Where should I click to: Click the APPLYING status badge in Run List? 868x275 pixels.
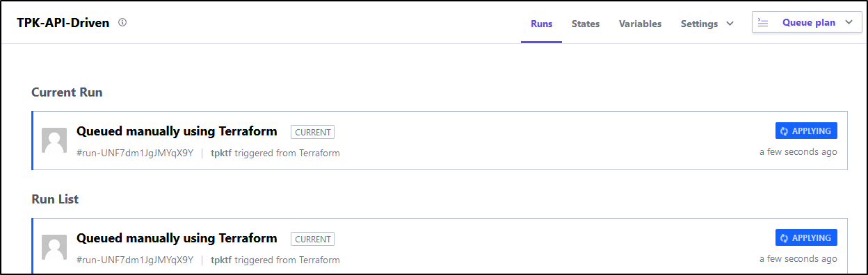point(806,238)
